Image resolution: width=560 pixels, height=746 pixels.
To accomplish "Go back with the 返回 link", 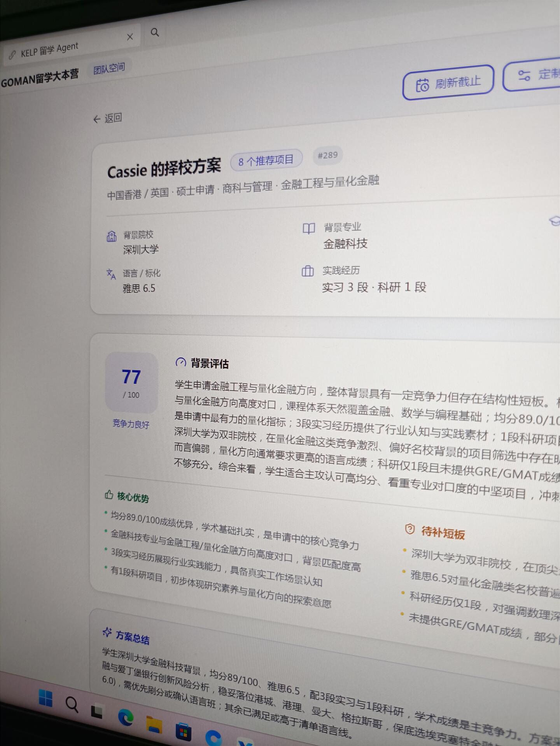I will click(x=108, y=118).
